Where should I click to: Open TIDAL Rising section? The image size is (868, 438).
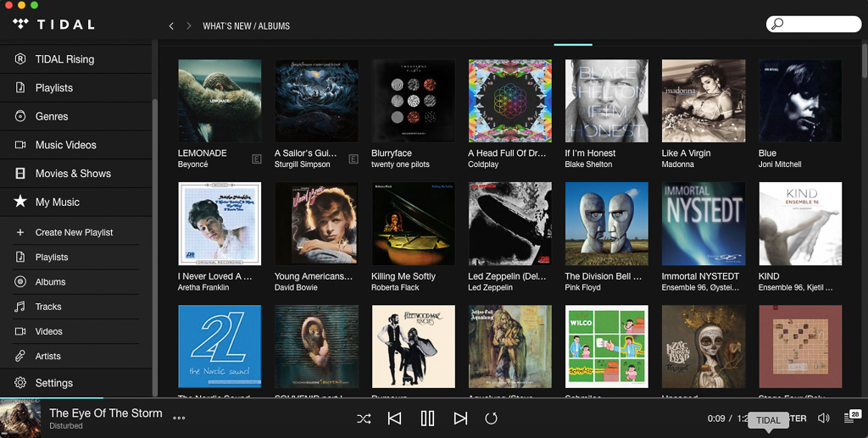point(64,59)
